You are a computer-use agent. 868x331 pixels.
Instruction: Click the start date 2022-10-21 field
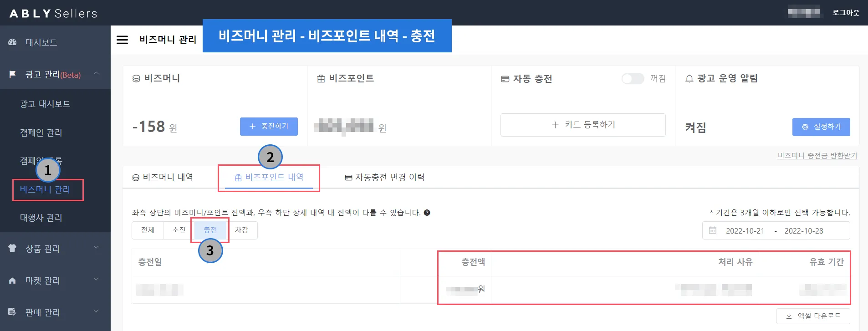tap(745, 231)
